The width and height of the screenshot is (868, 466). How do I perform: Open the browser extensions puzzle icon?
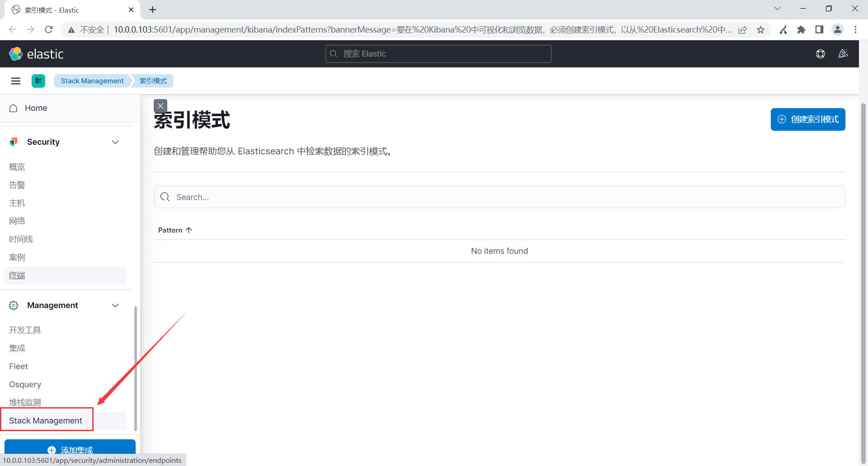tap(802, 29)
